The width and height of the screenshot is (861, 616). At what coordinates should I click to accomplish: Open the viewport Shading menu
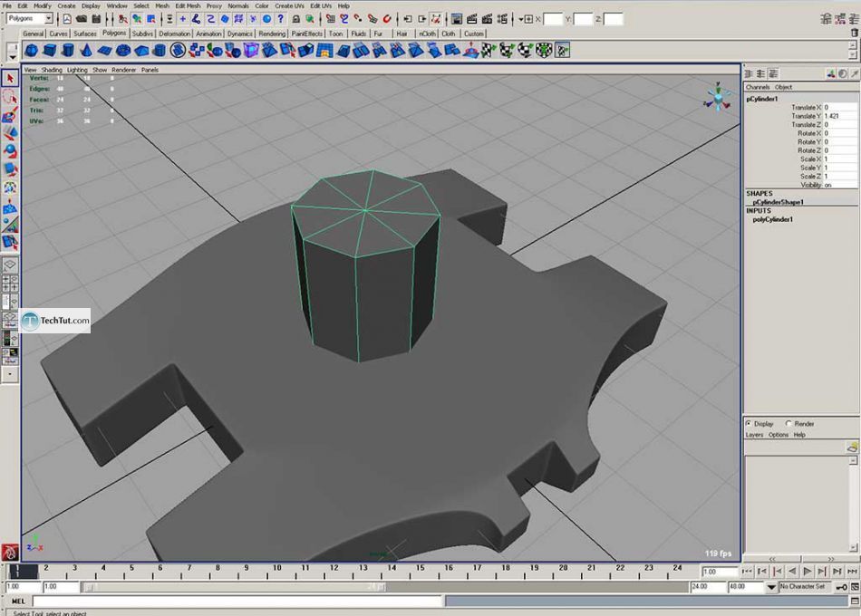pyautogui.click(x=51, y=70)
